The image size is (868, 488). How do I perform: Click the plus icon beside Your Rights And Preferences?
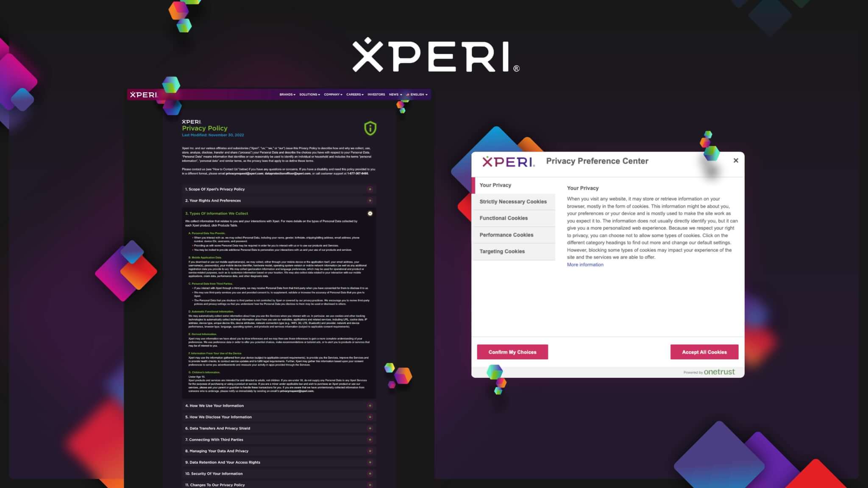(x=370, y=201)
